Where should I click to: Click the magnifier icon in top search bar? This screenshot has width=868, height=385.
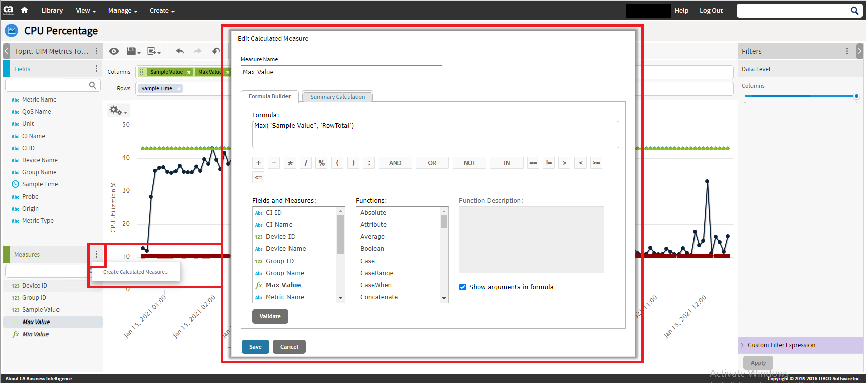click(x=854, y=11)
